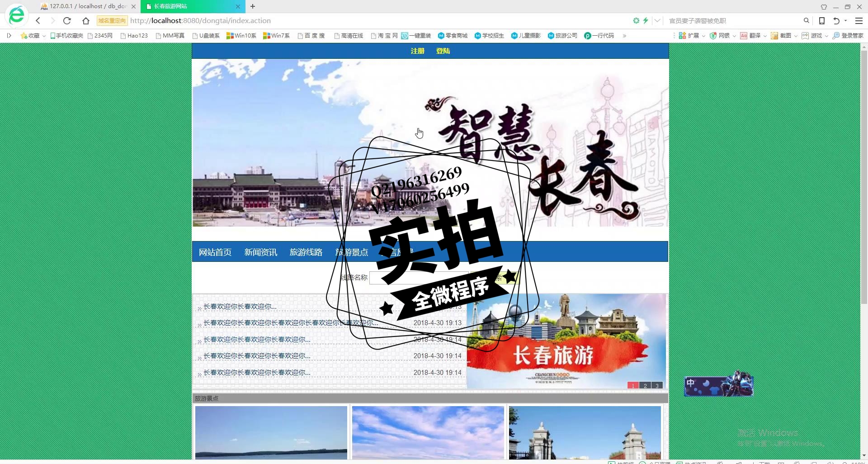Close the 127.0.0.1 localhost tab

[133, 6]
